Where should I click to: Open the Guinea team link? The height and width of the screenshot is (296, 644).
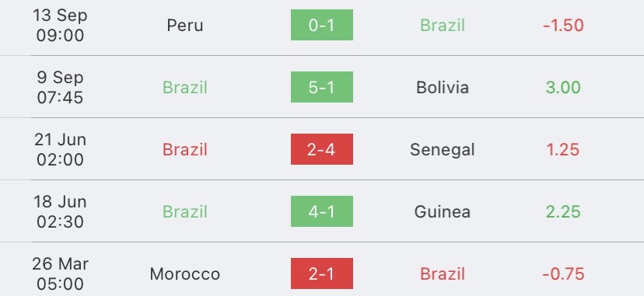pos(443,211)
